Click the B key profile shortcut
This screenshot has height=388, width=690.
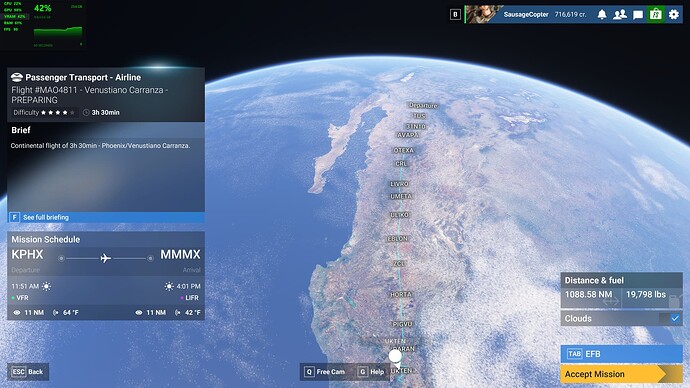tap(455, 15)
